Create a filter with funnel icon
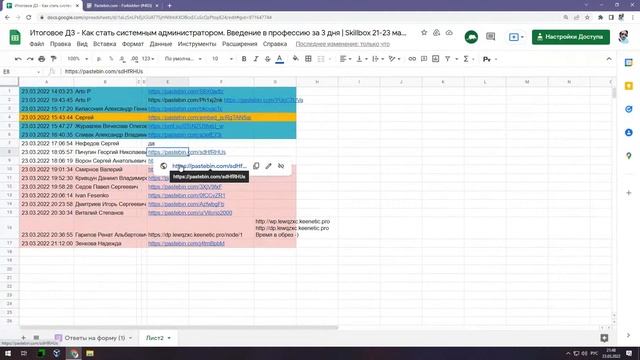This screenshot has height=360, width=640. coord(448,59)
